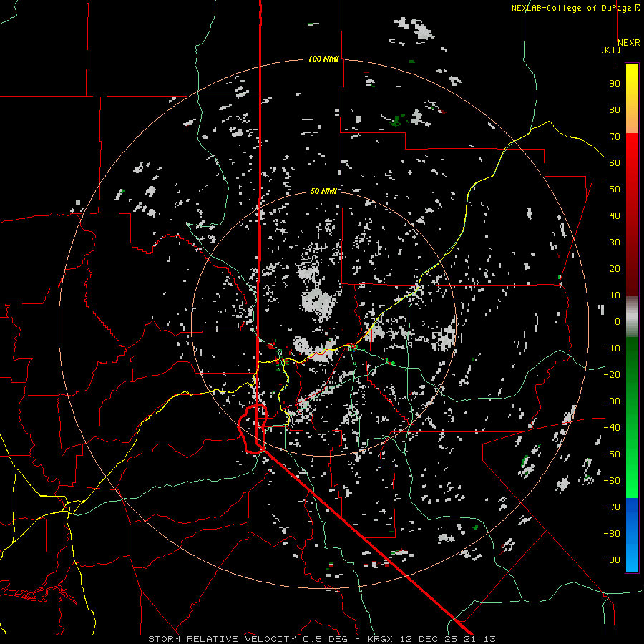Screen dimensions: 644x644
Task: Click the -10 value on velocity scale
Action: (x=612, y=348)
